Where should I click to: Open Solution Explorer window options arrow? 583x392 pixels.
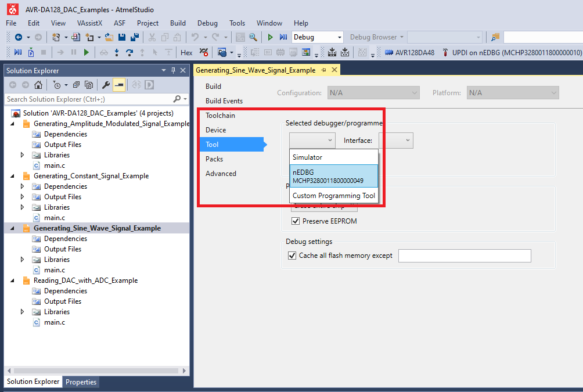pos(163,70)
